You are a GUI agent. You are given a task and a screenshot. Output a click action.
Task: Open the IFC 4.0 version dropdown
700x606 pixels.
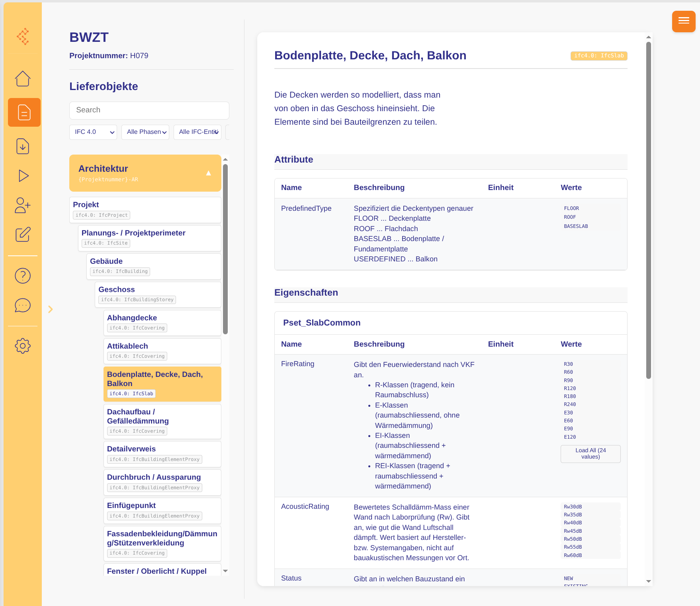point(93,132)
